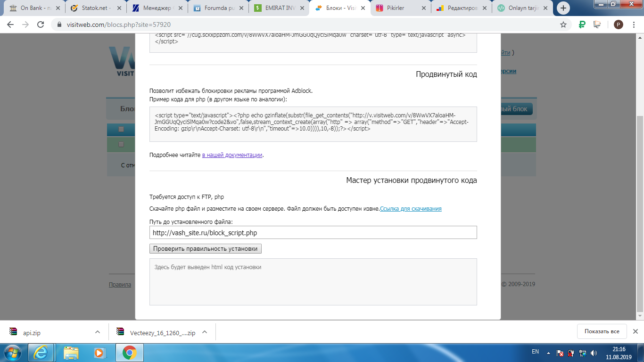Click the browser back arrow
Viewport: 644px width, 362px height.
pyautogui.click(x=10, y=25)
